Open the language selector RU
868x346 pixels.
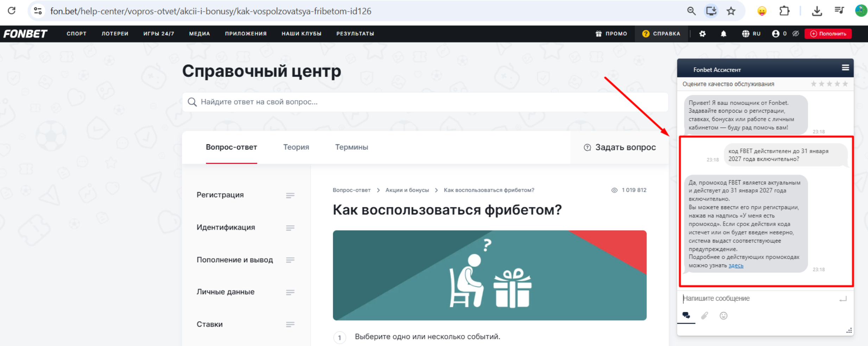click(x=751, y=34)
